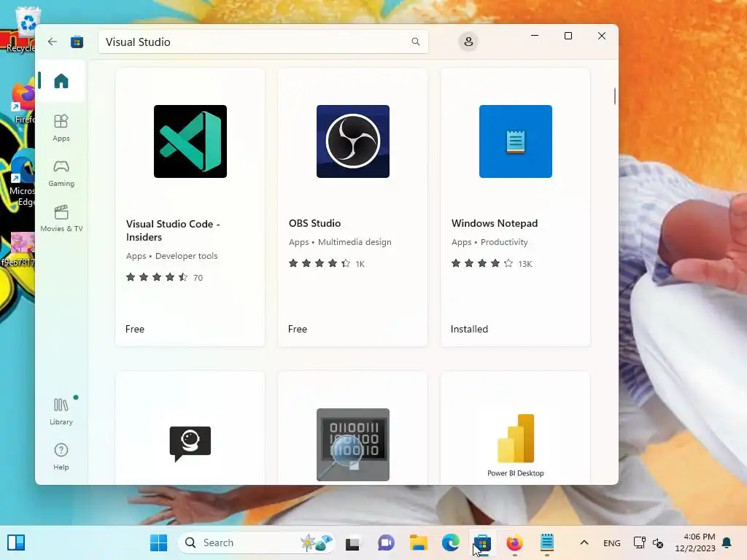
Task: Switch to the Apps section
Action: 61,128
